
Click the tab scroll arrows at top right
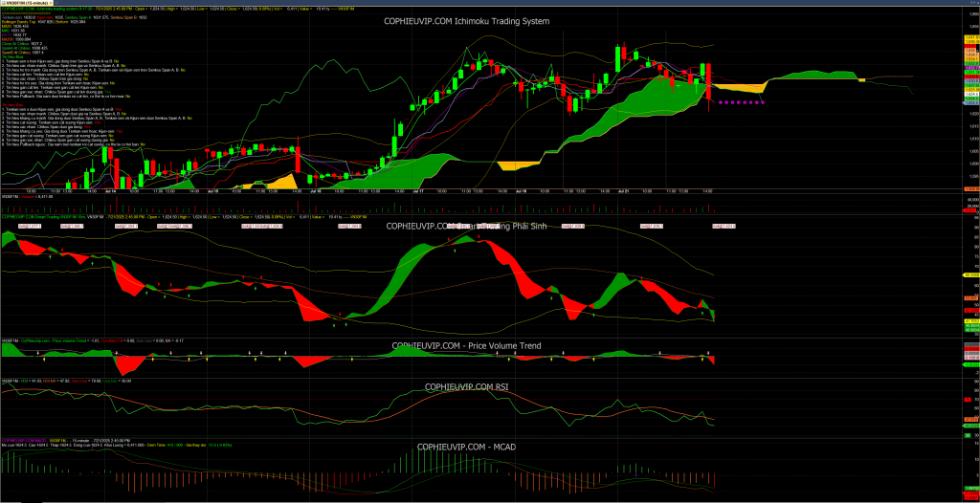[x=973, y=3]
